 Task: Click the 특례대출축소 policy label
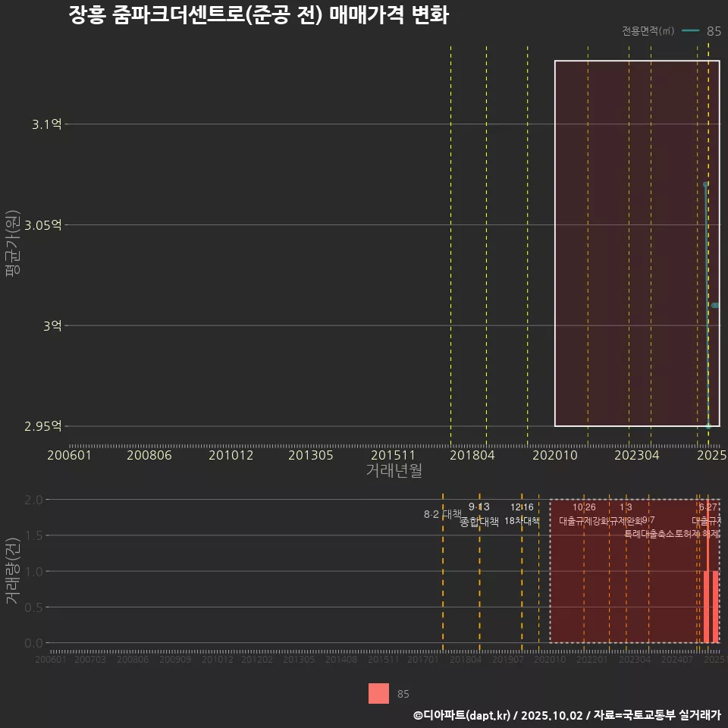coord(648,533)
